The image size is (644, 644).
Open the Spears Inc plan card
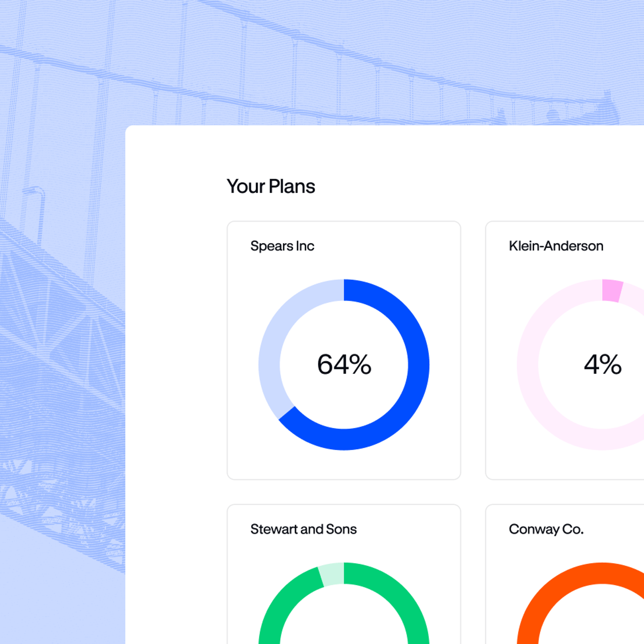click(x=344, y=350)
